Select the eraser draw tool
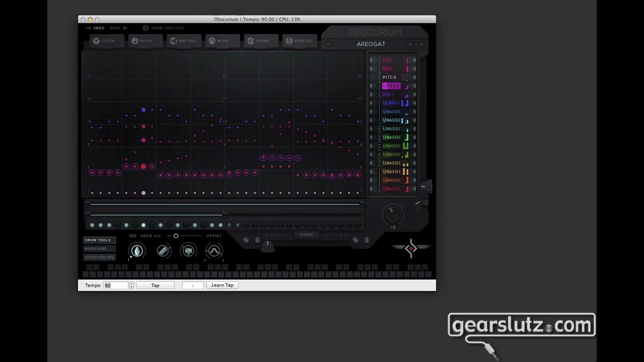The width and height of the screenshot is (644, 362). [164, 250]
